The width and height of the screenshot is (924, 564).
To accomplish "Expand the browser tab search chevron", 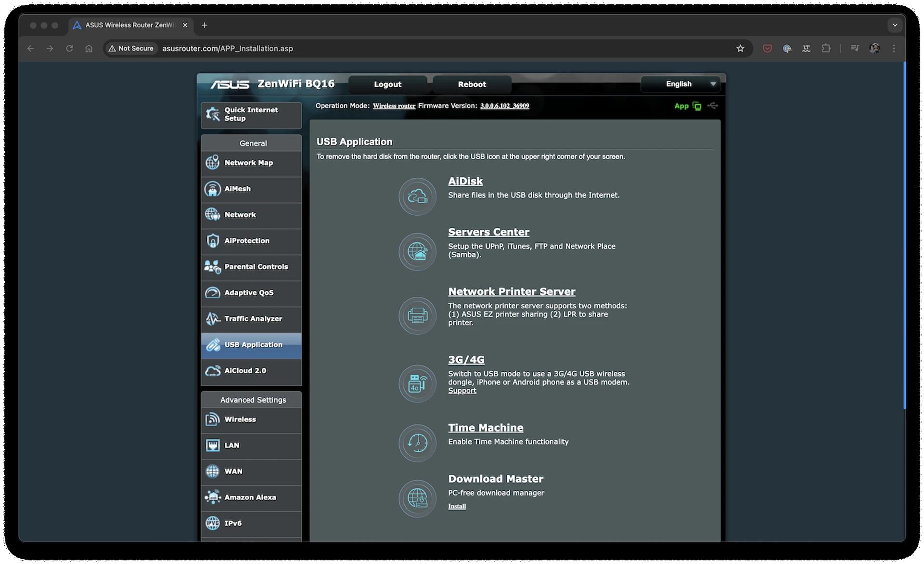I will click(x=894, y=25).
